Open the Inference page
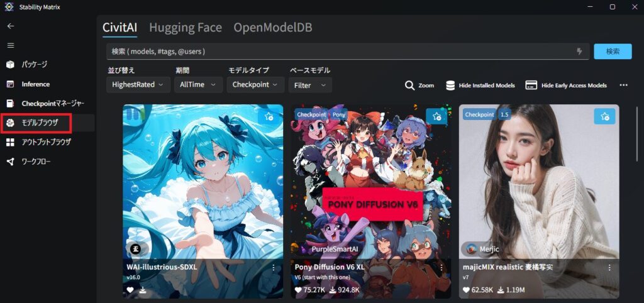The width and height of the screenshot is (644, 303). (x=35, y=84)
